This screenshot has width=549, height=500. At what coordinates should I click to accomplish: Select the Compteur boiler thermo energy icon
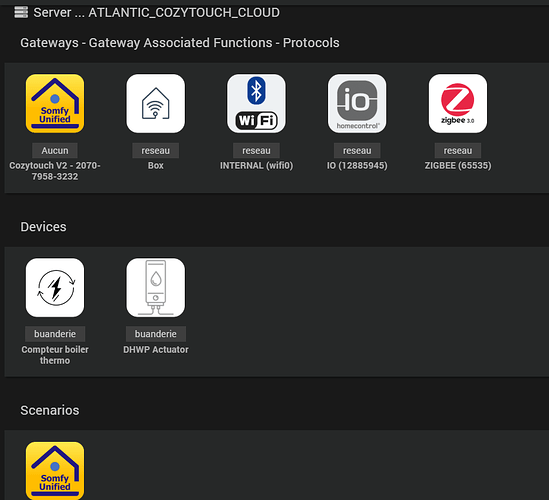55,288
